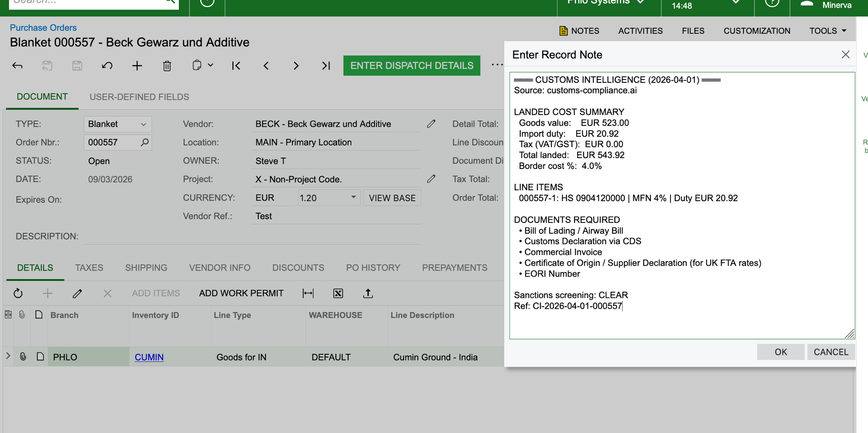Open the currency rate 1.20 dropdown
This screenshot has width=868, height=433.
click(354, 198)
